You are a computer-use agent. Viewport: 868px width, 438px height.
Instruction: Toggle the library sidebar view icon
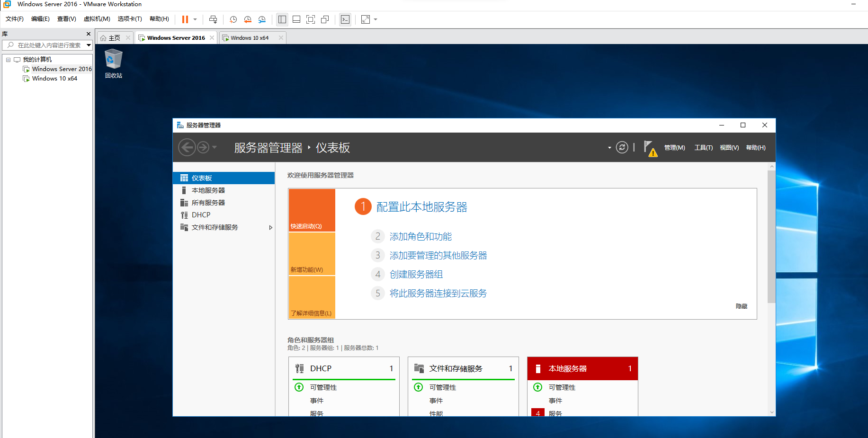pyautogui.click(x=282, y=19)
